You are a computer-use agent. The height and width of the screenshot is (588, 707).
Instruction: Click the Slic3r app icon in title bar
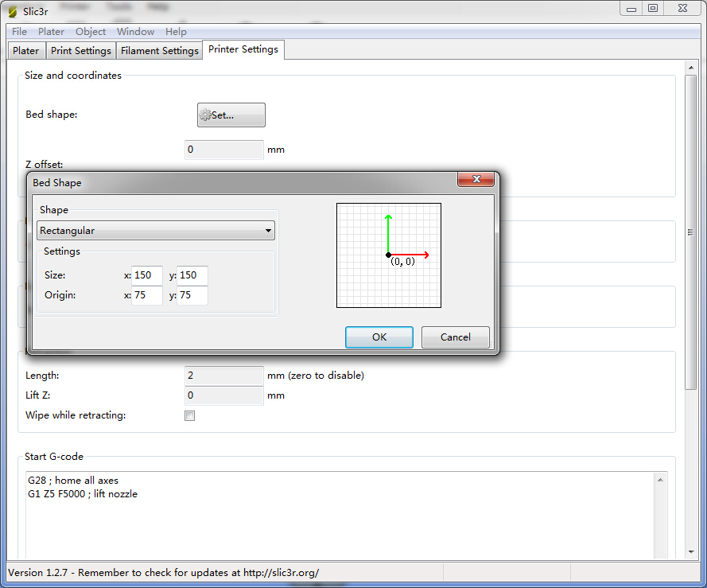click(x=13, y=12)
